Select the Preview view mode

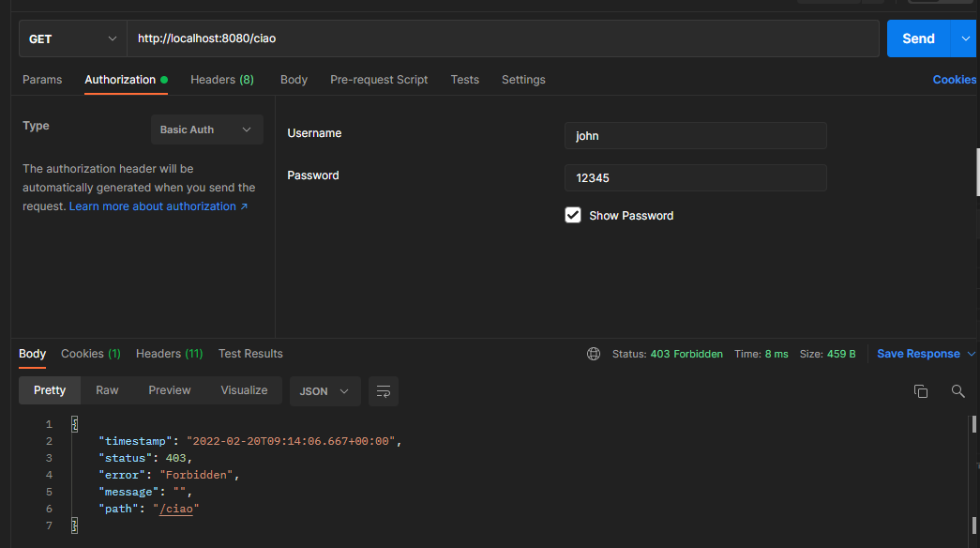click(170, 390)
